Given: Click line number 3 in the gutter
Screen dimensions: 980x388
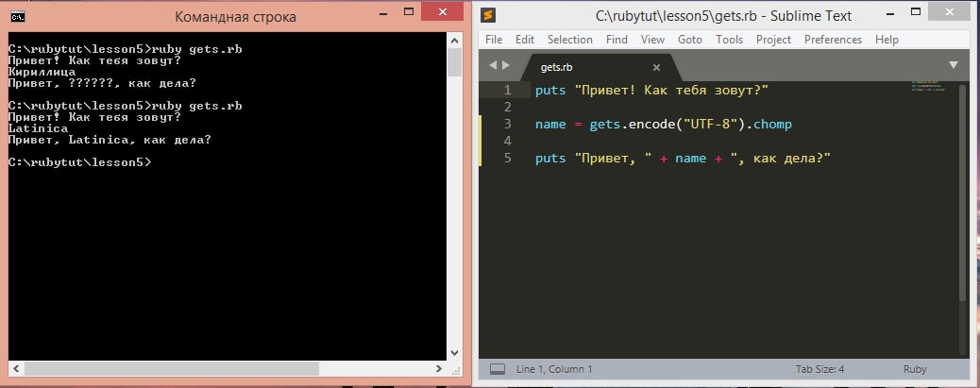Looking at the screenshot, I should (508, 125).
